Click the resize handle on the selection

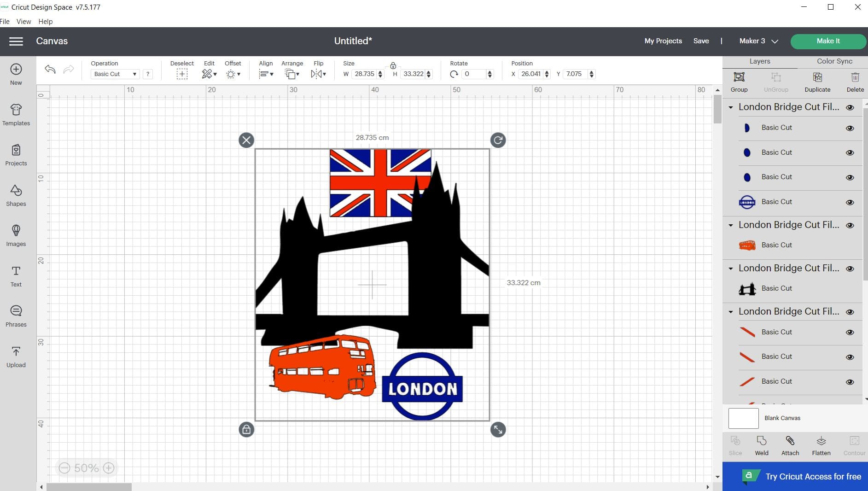coord(498,430)
